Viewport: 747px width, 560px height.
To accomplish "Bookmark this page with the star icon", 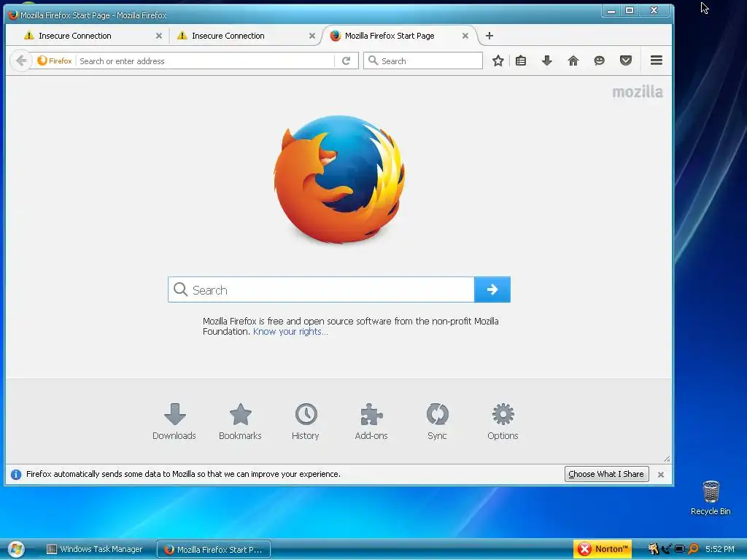I will [498, 61].
